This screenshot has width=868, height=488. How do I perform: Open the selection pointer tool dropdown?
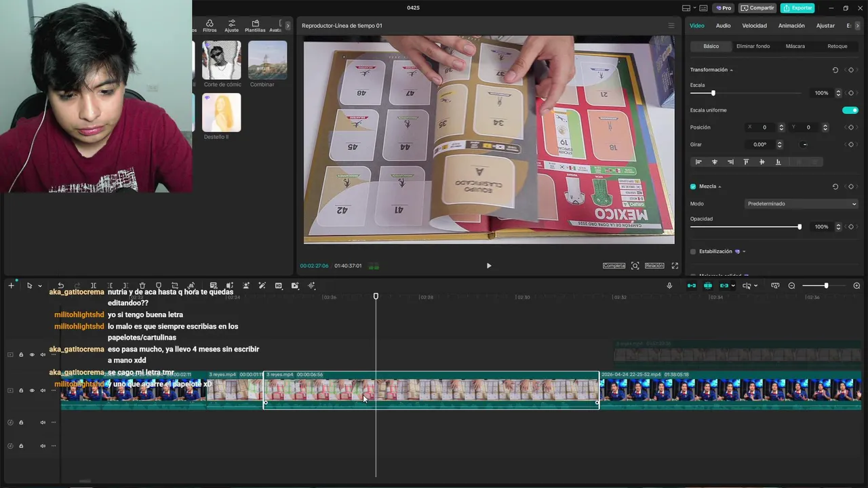[x=39, y=286]
